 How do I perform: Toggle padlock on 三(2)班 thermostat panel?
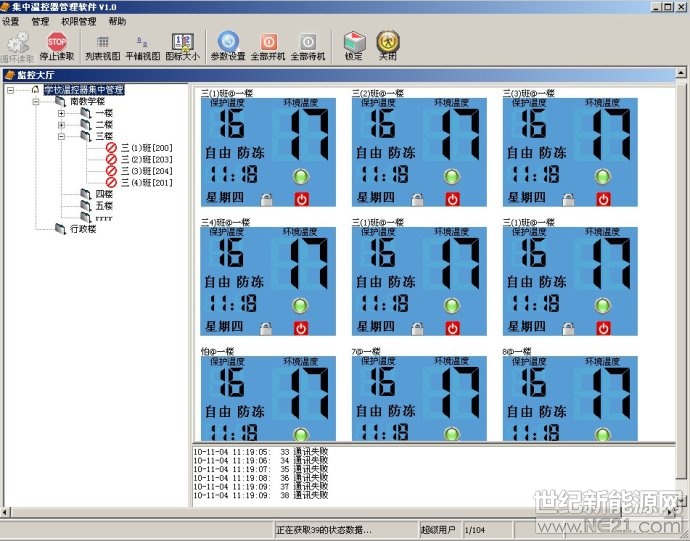coord(417,200)
